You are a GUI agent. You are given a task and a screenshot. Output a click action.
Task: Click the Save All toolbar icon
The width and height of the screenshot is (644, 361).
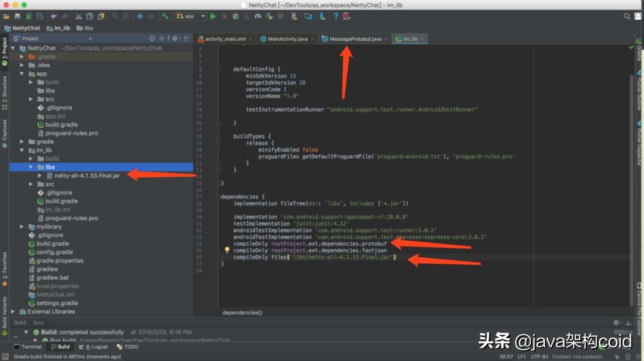[x=17, y=17]
